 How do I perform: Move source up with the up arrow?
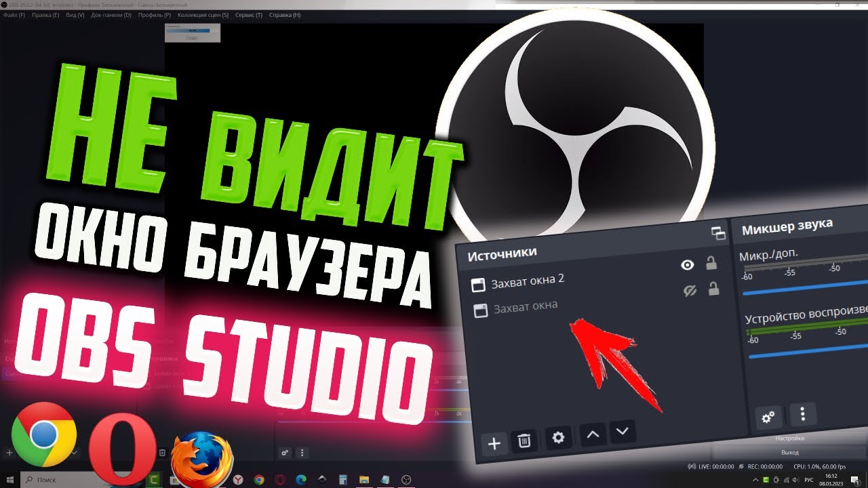tap(593, 434)
